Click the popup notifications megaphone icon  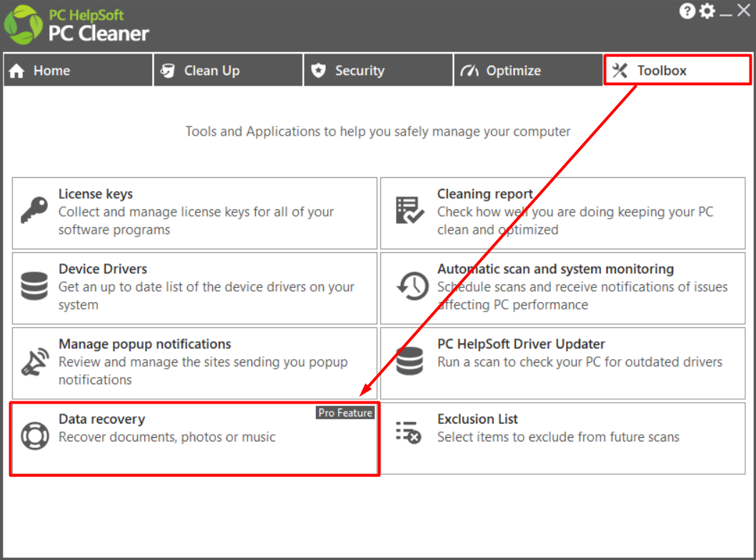click(x=35, y=361)
